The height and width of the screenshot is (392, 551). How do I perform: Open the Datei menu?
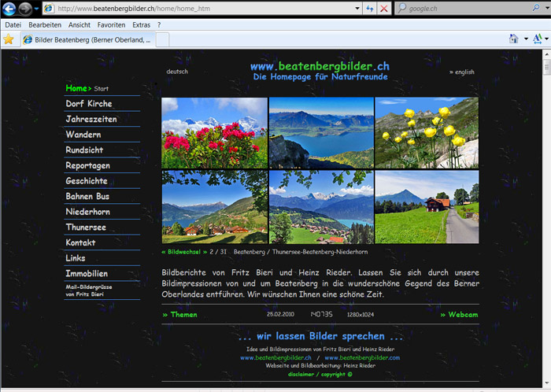click(13, 25)
